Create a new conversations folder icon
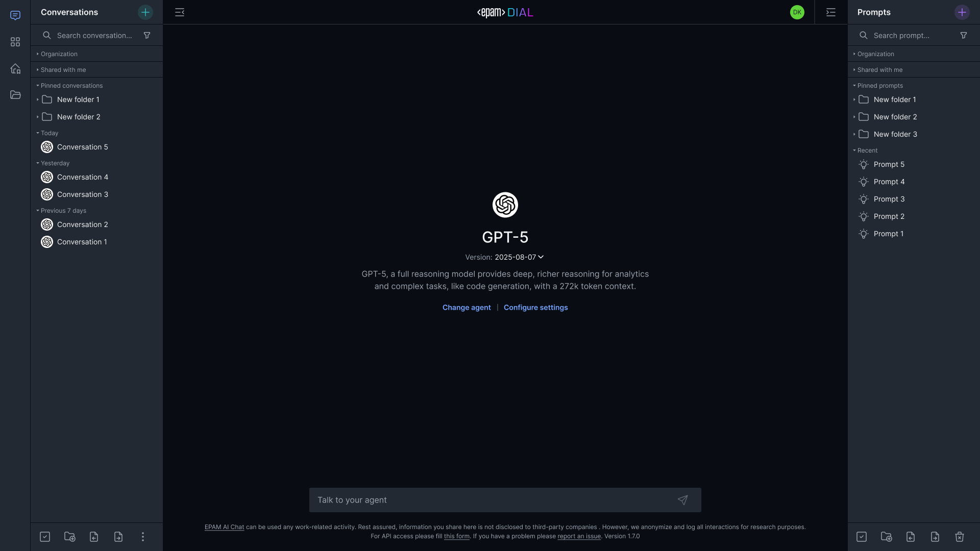 [69, 537]
